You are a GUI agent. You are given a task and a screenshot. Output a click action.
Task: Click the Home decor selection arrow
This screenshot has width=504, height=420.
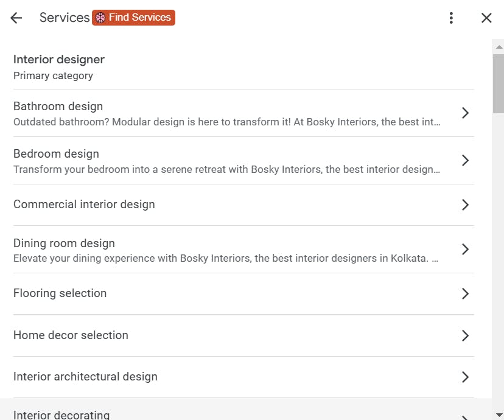click(x=465, y=335)
